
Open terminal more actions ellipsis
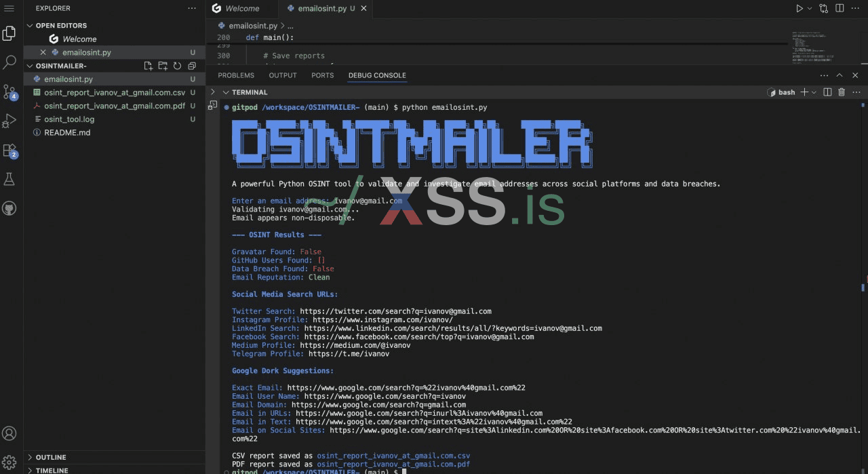[856, 92]
